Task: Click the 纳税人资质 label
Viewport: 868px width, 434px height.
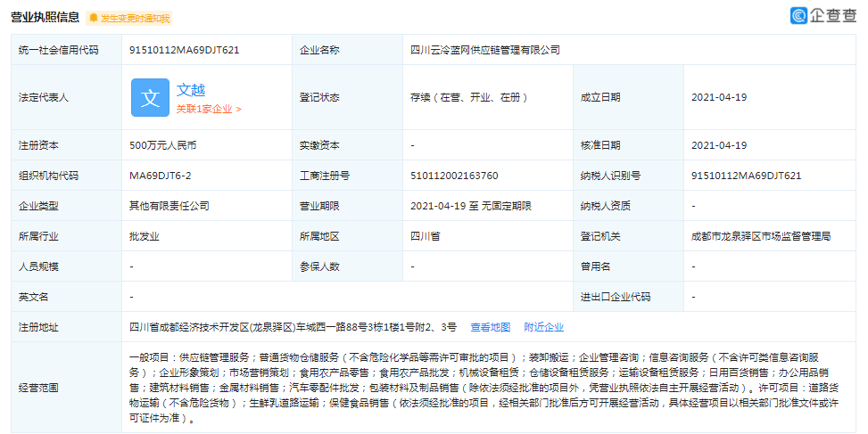Action: [x=605, y=206]
